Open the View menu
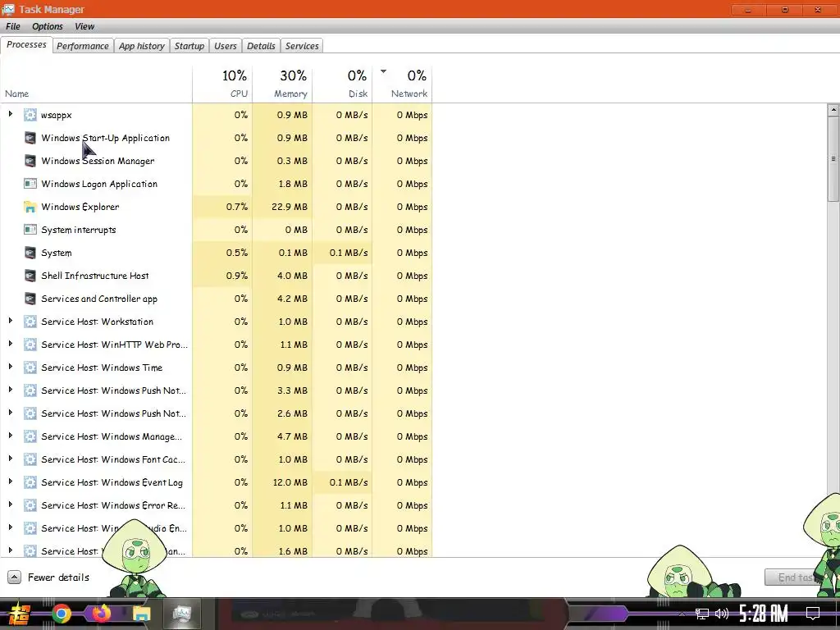Image resolution: width=840 pixels, height=630 pixels. tap(84, 26)
